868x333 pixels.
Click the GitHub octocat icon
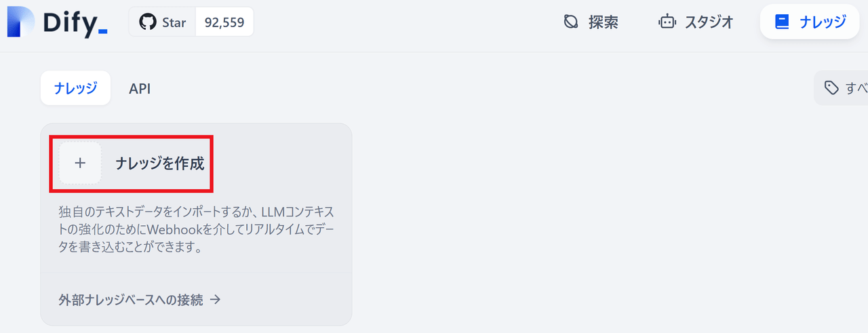(x=147, y=22)
